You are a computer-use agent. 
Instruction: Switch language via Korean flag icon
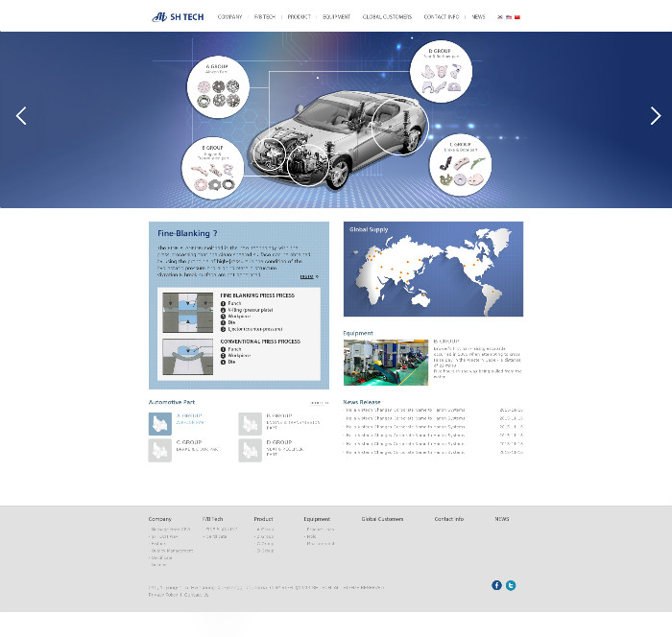coord(500,17)
